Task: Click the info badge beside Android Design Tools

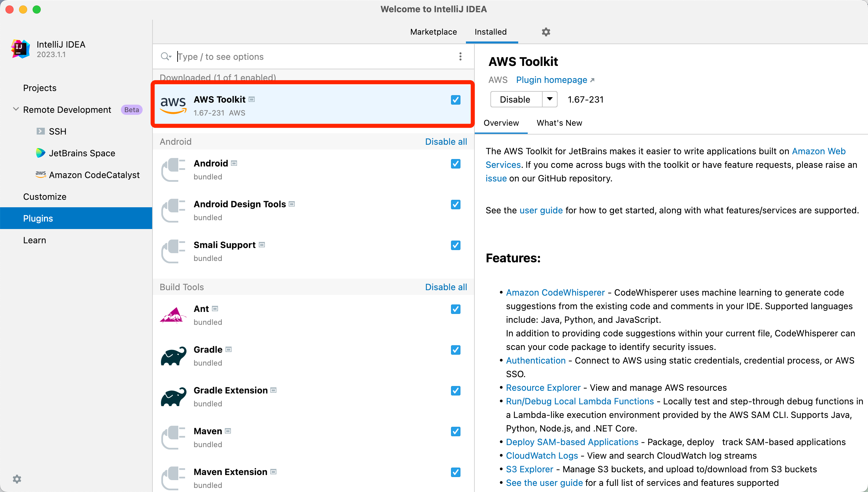Action: (292, 204)
